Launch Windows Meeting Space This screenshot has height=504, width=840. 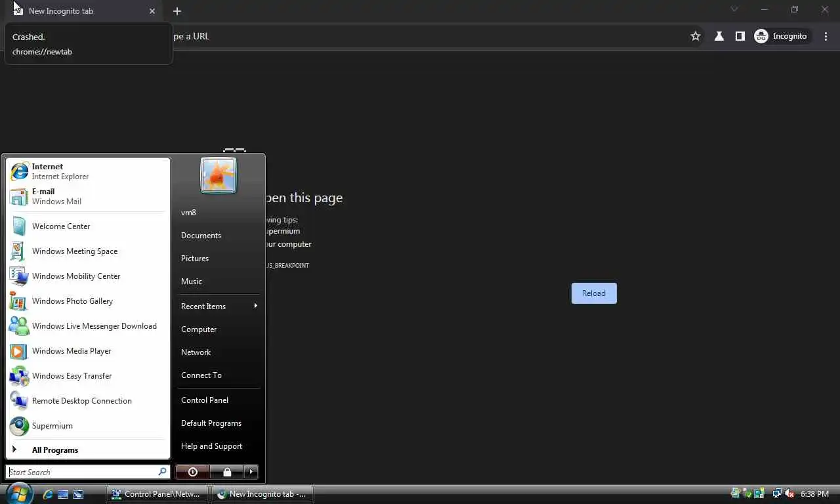[x=88, y=251]
